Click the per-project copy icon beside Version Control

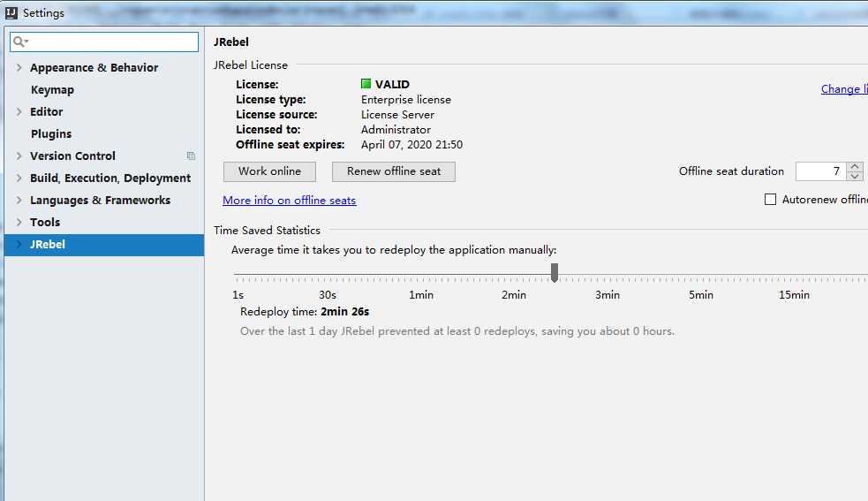[191, 156]
